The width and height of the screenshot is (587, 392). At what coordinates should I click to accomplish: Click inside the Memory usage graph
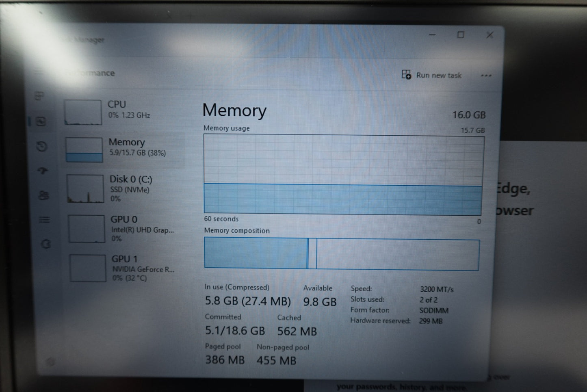coord(343,175)
